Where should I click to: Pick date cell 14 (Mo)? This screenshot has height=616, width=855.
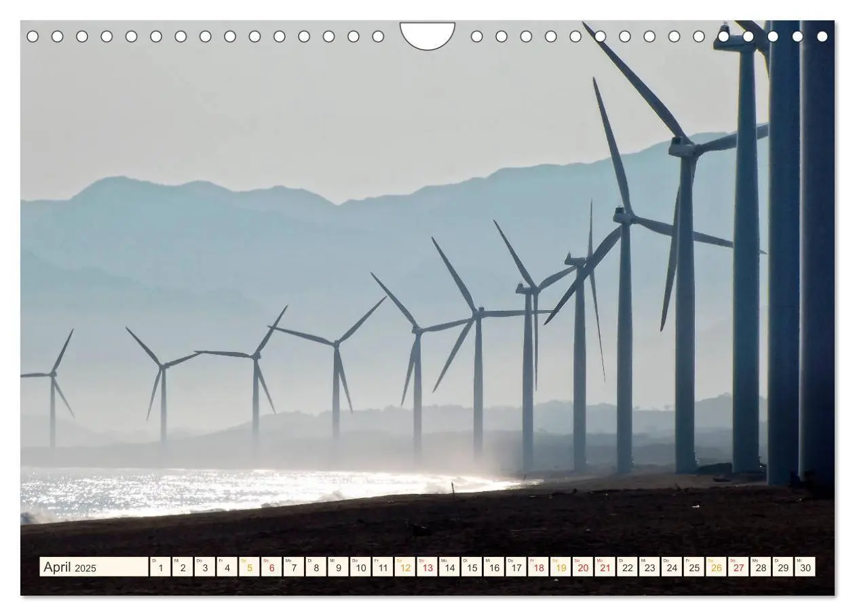click(449, 567)
